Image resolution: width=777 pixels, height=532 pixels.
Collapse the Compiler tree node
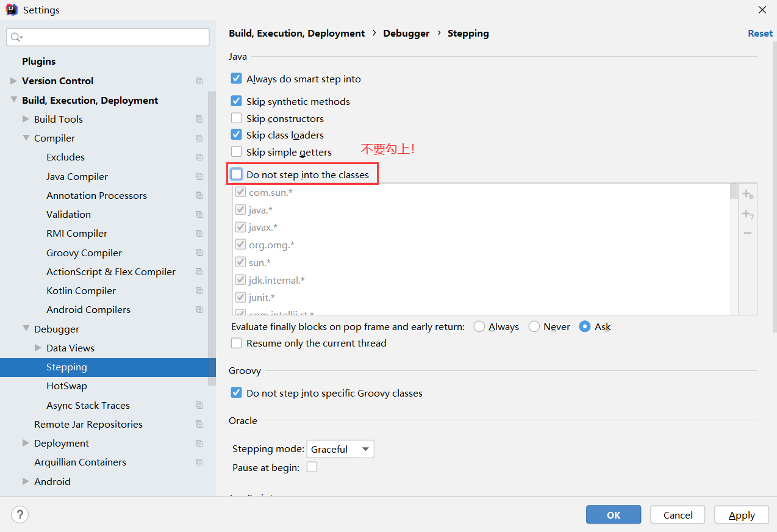pos(26,138)
